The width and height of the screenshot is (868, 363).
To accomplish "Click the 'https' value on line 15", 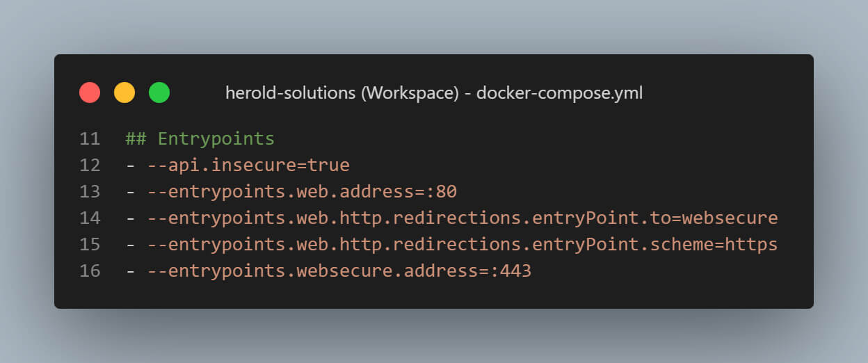I will click(x=751, y=244).
